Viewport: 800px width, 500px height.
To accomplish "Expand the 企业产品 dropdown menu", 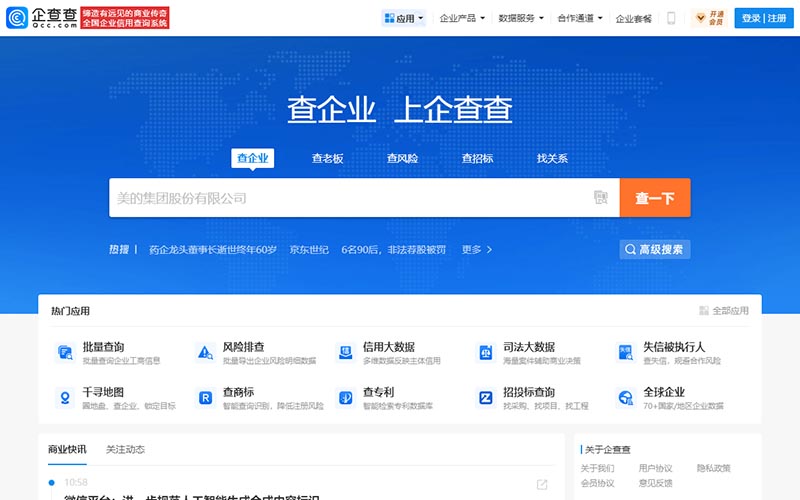I will pos(462,18).
